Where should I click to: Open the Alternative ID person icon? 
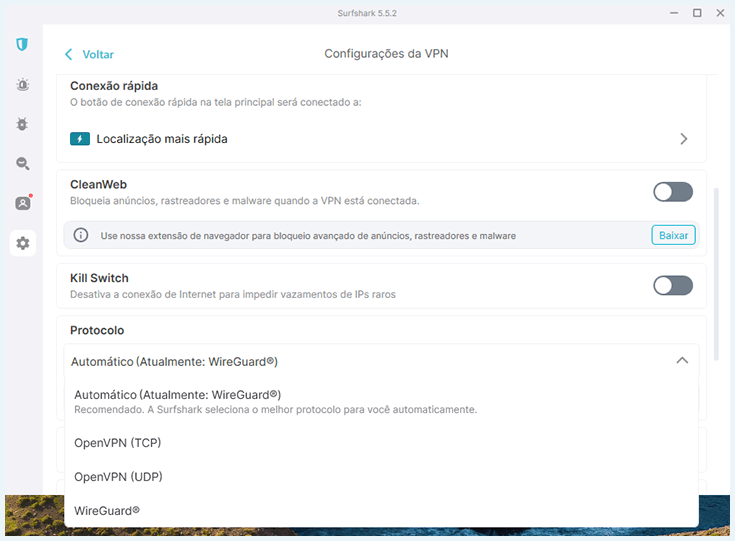(22, 203)
